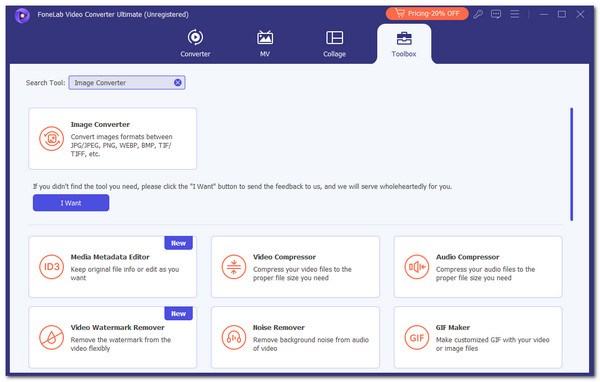Open the hamburger menu in title bar
Viewport: 600px width, 382px height.
point(515,14)
